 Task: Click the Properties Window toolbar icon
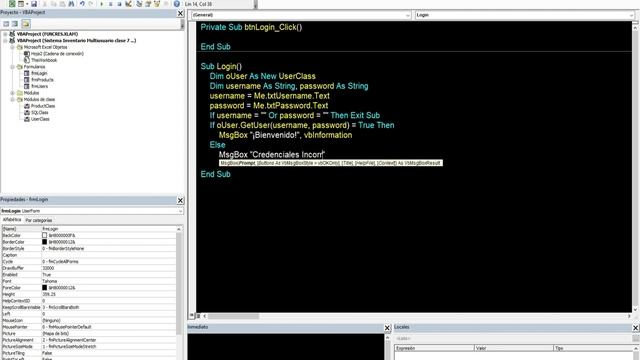(148, 4)
